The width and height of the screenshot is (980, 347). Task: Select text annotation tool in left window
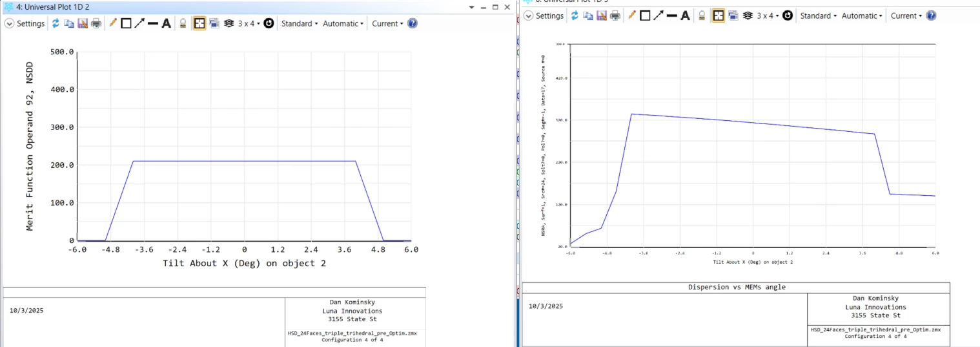(x=166, y=23)
